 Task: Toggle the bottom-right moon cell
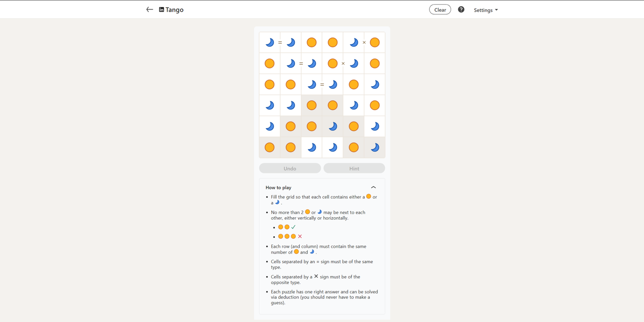[375, 147]
